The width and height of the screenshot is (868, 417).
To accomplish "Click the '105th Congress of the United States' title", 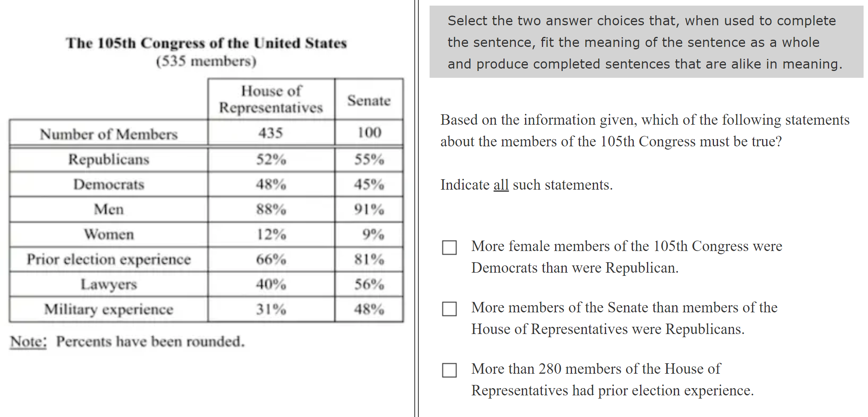I will 206,43.
